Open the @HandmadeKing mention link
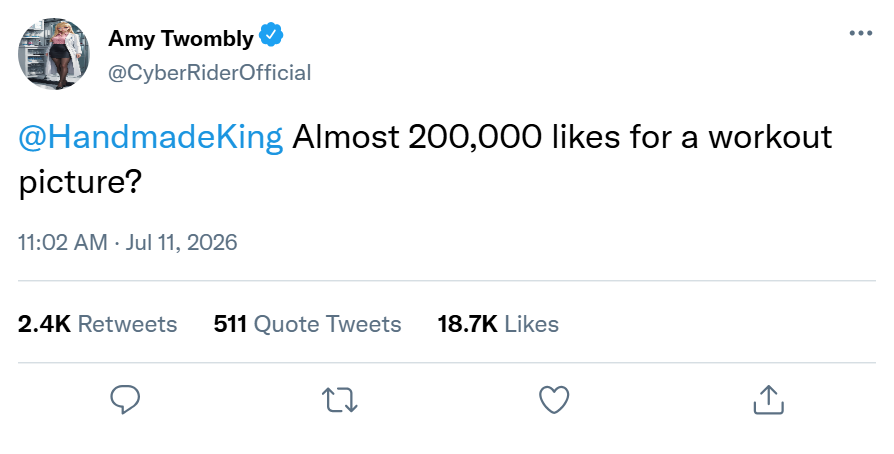The image size is (894, 454). 151,137
